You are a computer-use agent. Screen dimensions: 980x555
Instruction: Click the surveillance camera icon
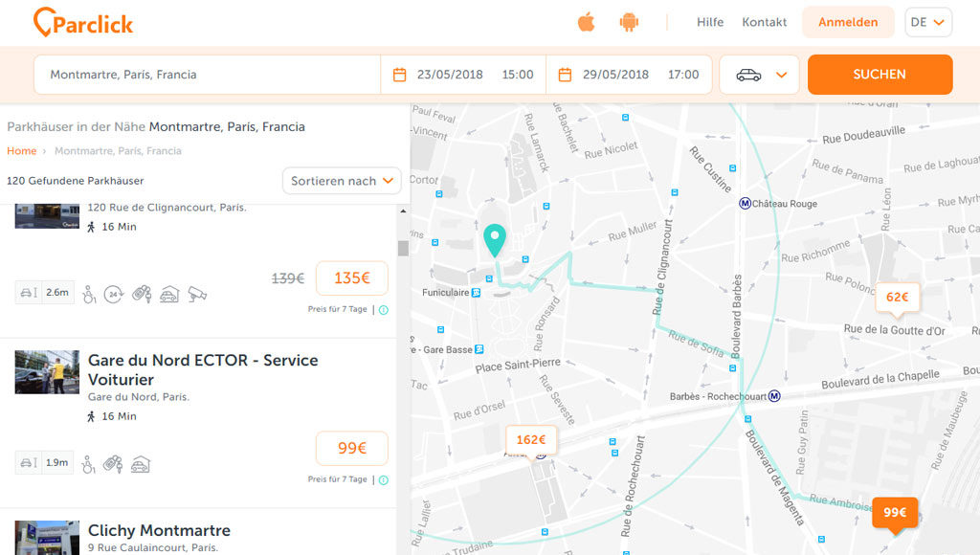[197, 294]
